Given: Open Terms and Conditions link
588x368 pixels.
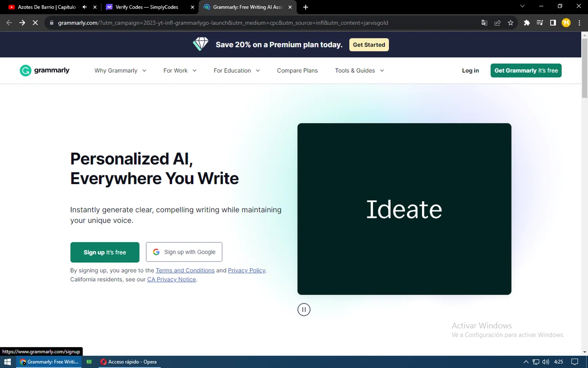Looking at the screenshot, I should [x=185, y=270].
